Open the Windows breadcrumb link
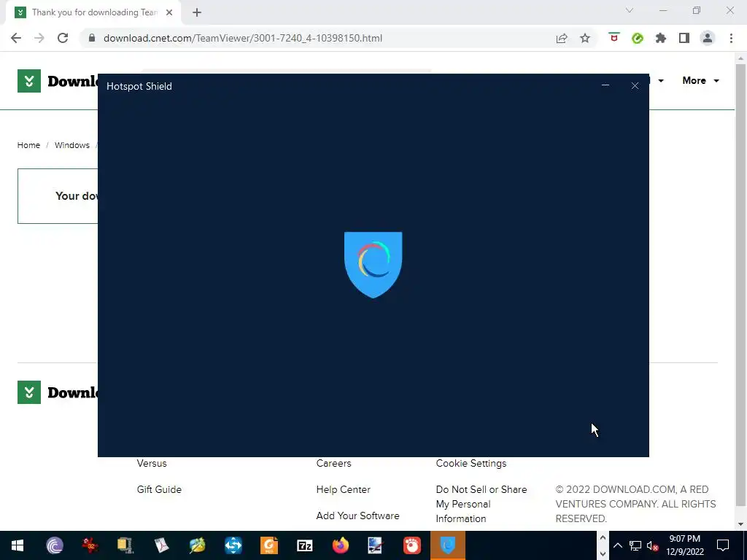Image resolution: width=747 pixels, height=560 pixels. 72,145
